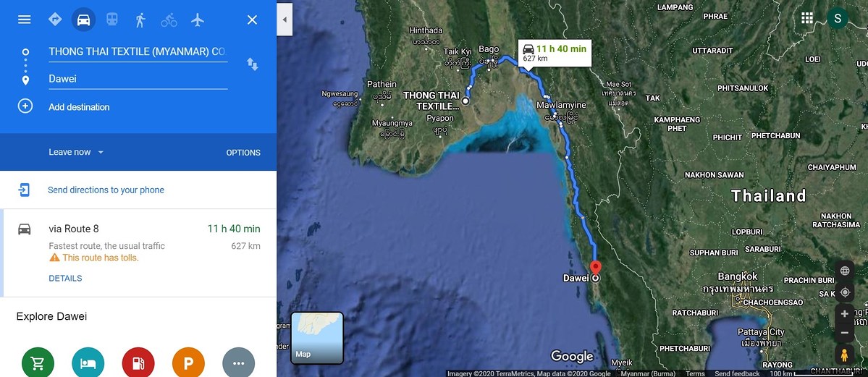Screen dimensions: 868x377
Task: Switch to Map view thumbnail
Action: click(x=317, y=338)
